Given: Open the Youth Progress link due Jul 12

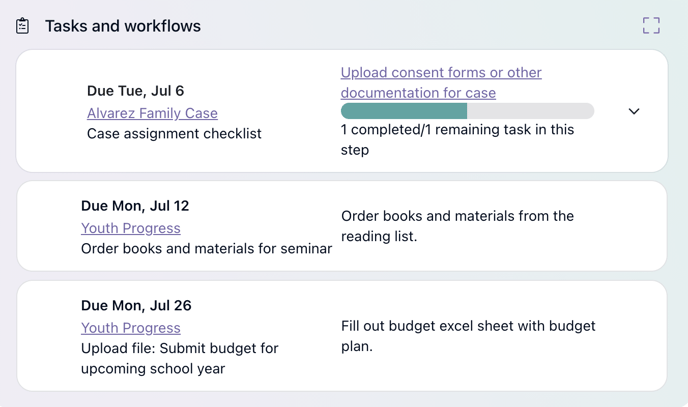Looking at the screenshot, I should pos(131,228).
